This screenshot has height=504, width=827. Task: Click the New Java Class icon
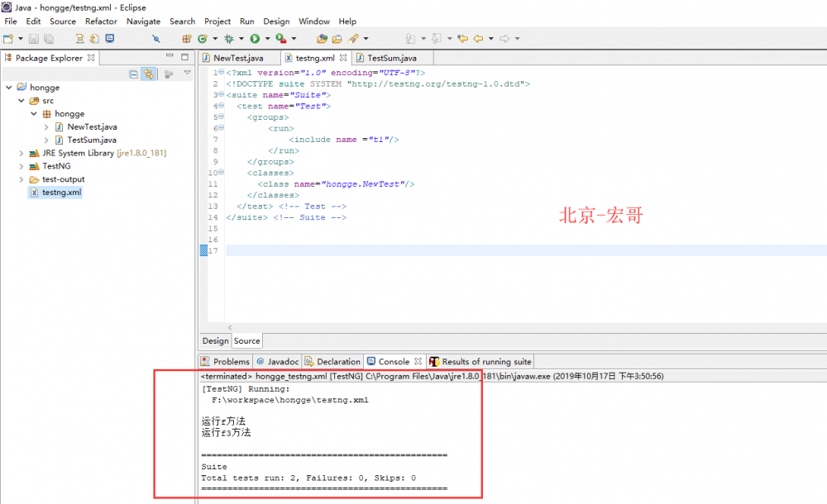pos(203,39)
